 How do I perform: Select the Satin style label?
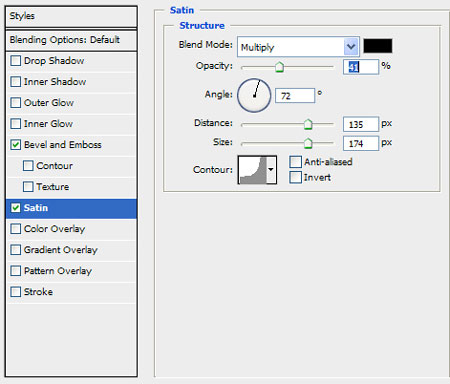pos(36,208)
